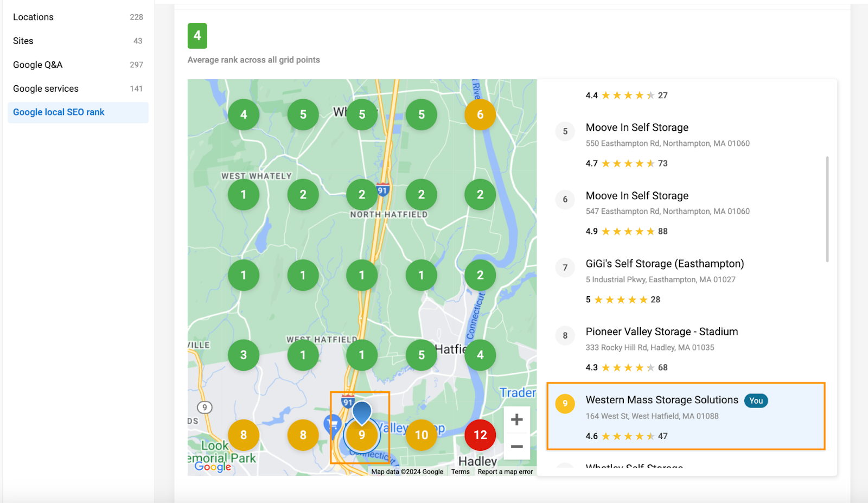Screen dimensions: 868x503
Task: Click 4.9 star rating with 88 reviews
Action: 627,231
